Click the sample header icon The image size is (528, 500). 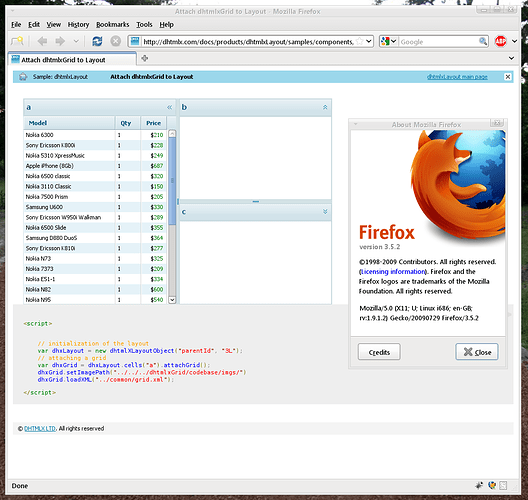[x=23, y=77]
